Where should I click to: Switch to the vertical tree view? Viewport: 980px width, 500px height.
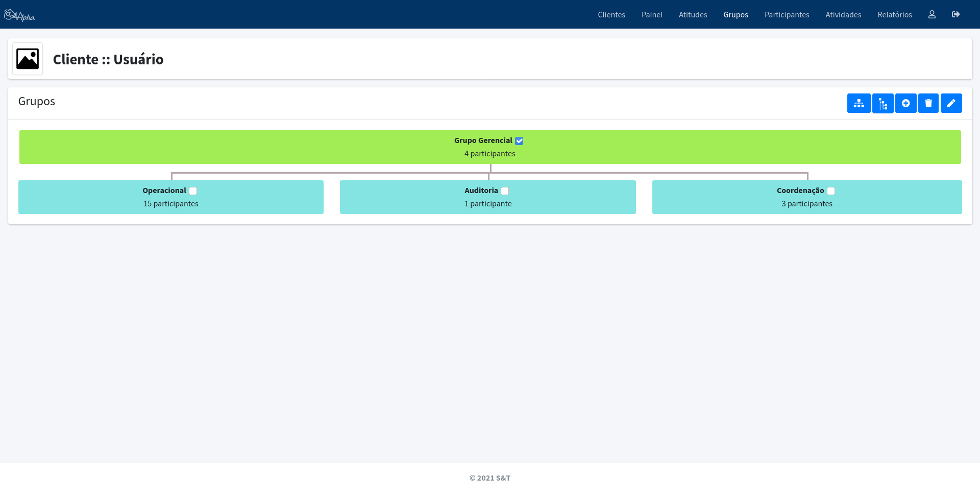coord(883,103)
